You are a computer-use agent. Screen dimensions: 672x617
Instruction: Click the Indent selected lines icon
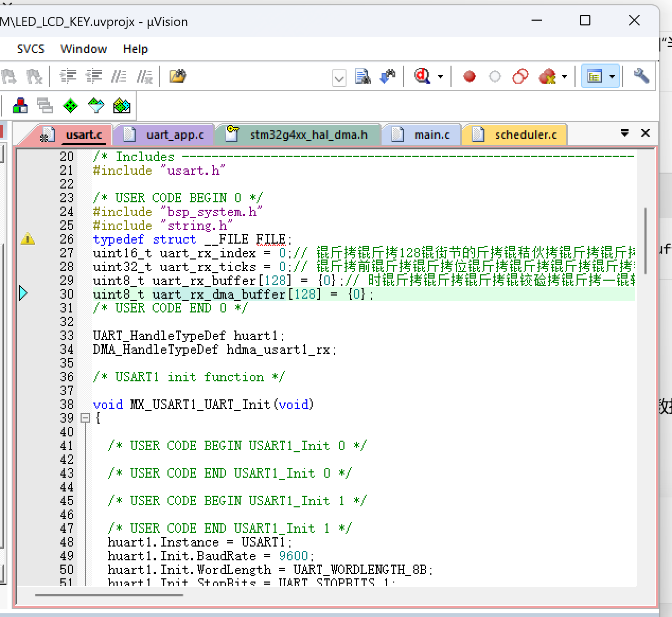click(68, 77)
